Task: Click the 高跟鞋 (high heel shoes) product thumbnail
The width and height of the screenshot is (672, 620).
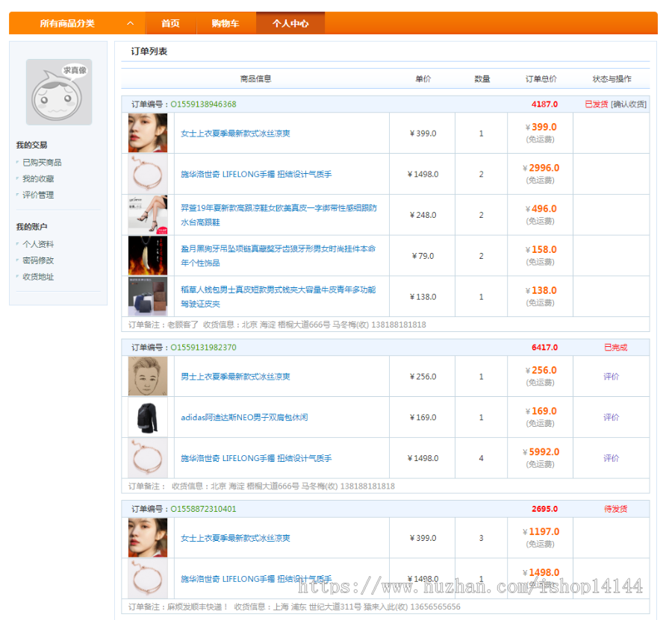Action: 147,215
